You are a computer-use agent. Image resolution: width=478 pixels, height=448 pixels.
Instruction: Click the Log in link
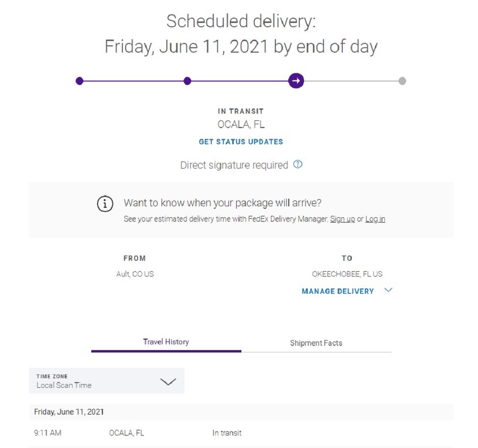(375, 219)
